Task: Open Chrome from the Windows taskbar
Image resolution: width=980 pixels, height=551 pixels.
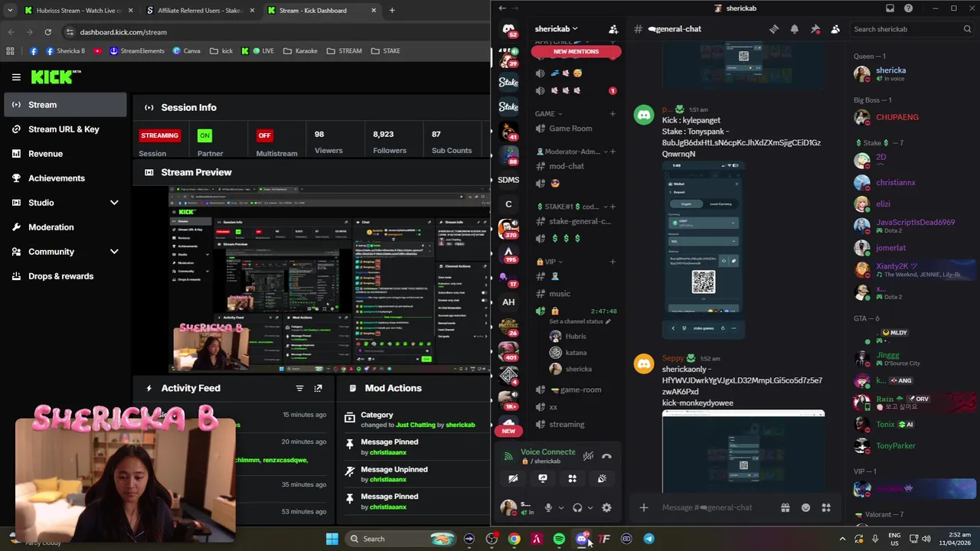Action: click(514, 539)
